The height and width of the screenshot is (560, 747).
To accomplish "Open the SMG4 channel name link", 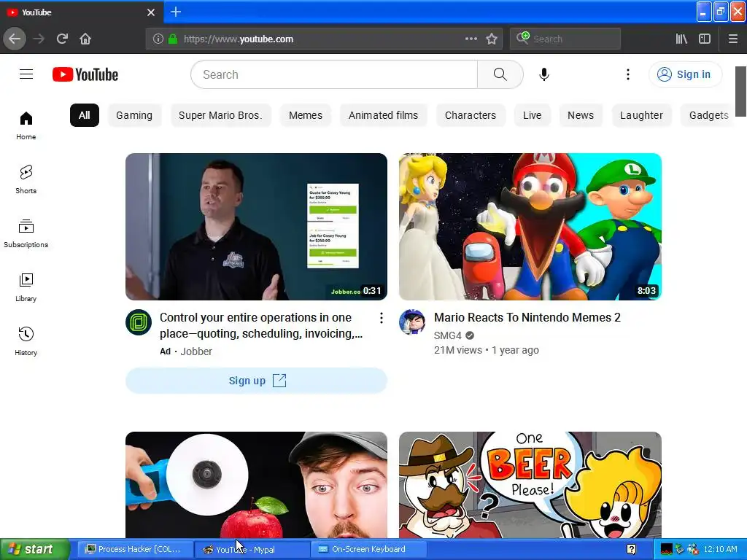I will click(447, 335).
